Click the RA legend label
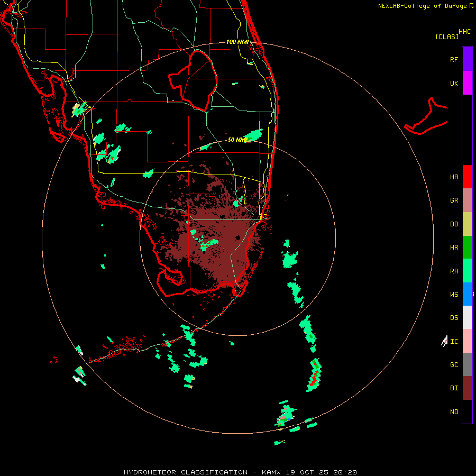The height and width of the screenshot is (476, 476). click(x=454, y=271)
